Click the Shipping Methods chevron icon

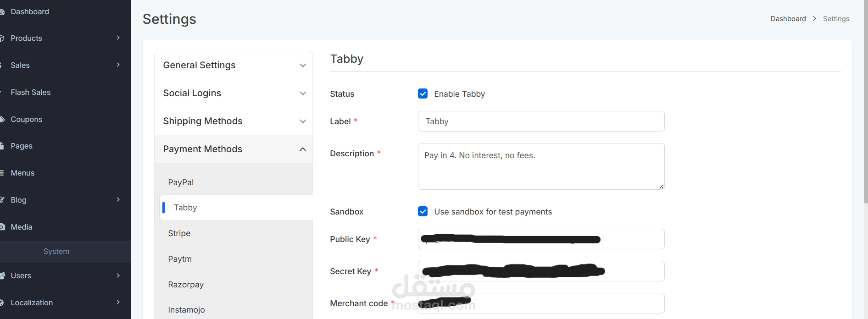coord(303,121)
